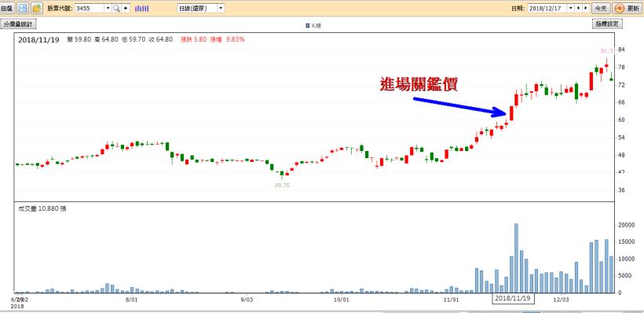Open the folder icon next to save

pos(37,8)
